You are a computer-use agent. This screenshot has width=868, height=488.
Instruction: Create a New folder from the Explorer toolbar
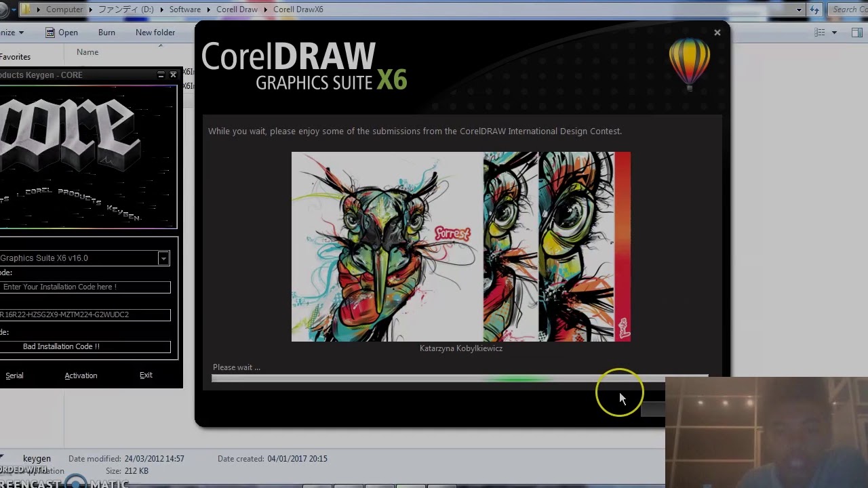pos(155,33)
